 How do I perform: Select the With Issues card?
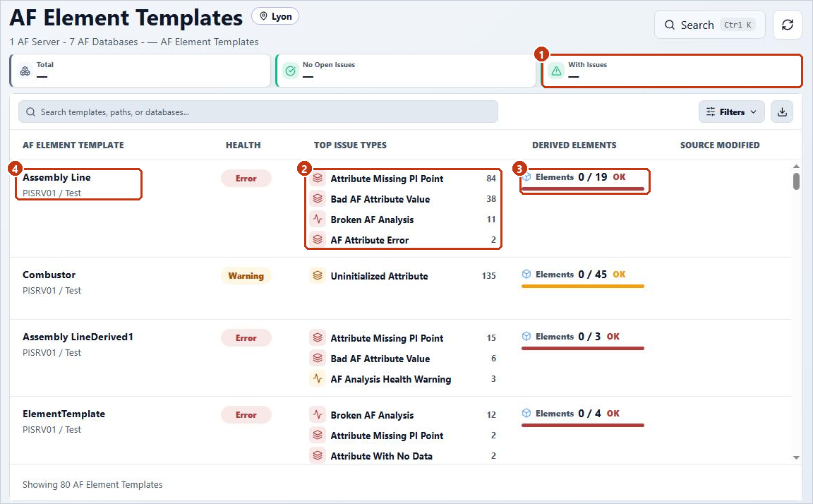tap(672, 71)
